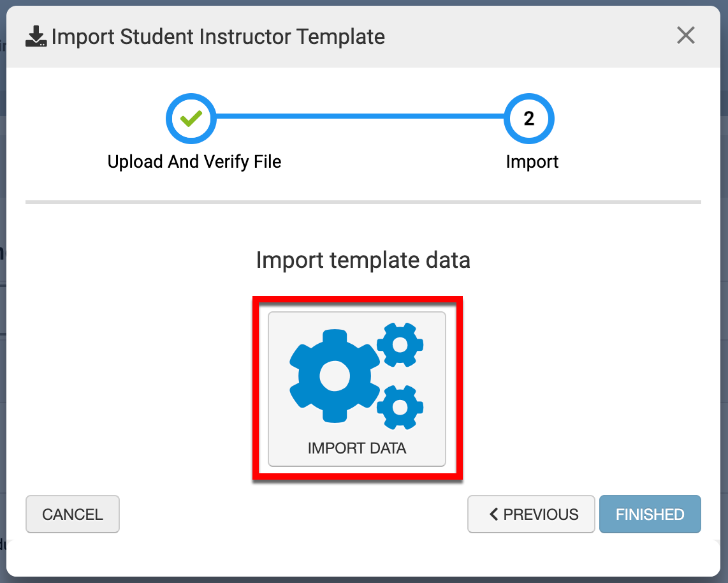Screen dimensions: 728x583
Task: Select the Import step label
Action: pos(532,162)
